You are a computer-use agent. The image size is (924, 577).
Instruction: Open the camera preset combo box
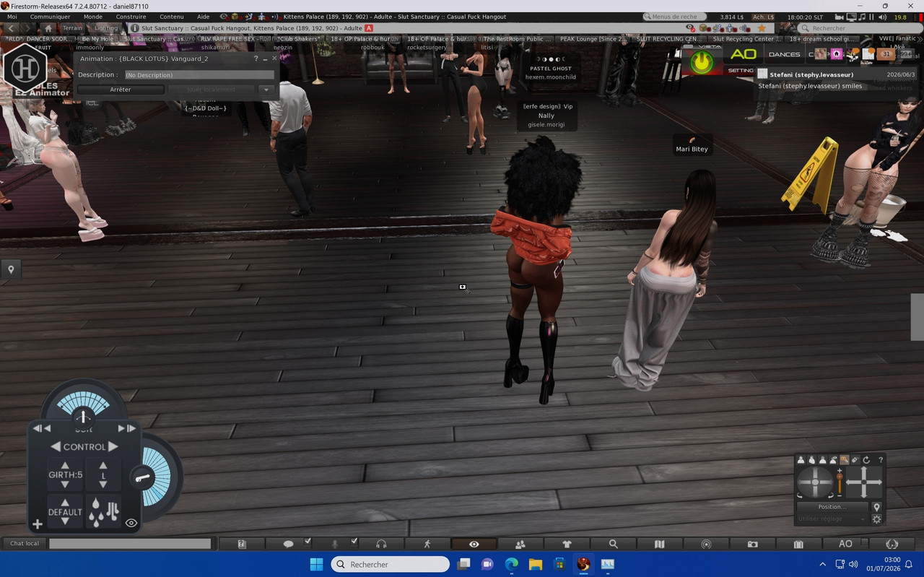click(831, 519)
